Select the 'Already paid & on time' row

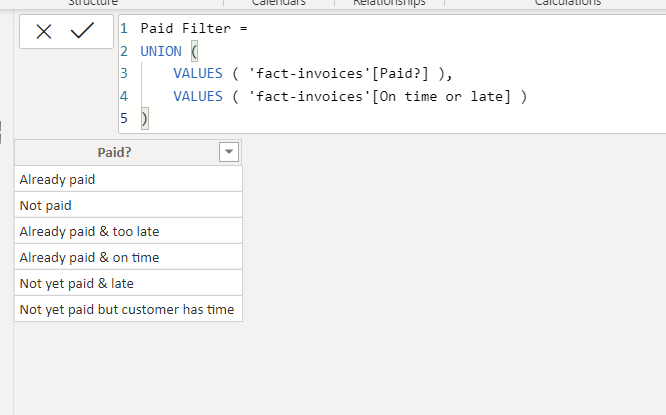tap(128, 257)
